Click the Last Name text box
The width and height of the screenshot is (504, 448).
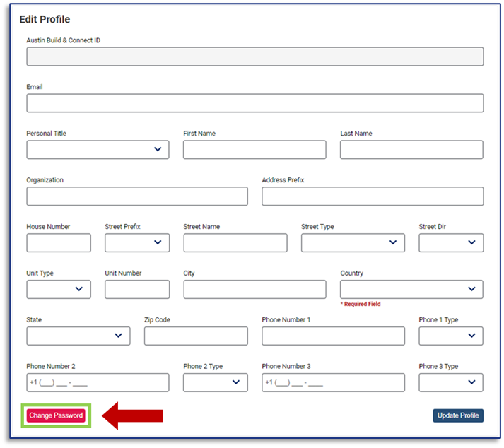[x=411, y=150]
